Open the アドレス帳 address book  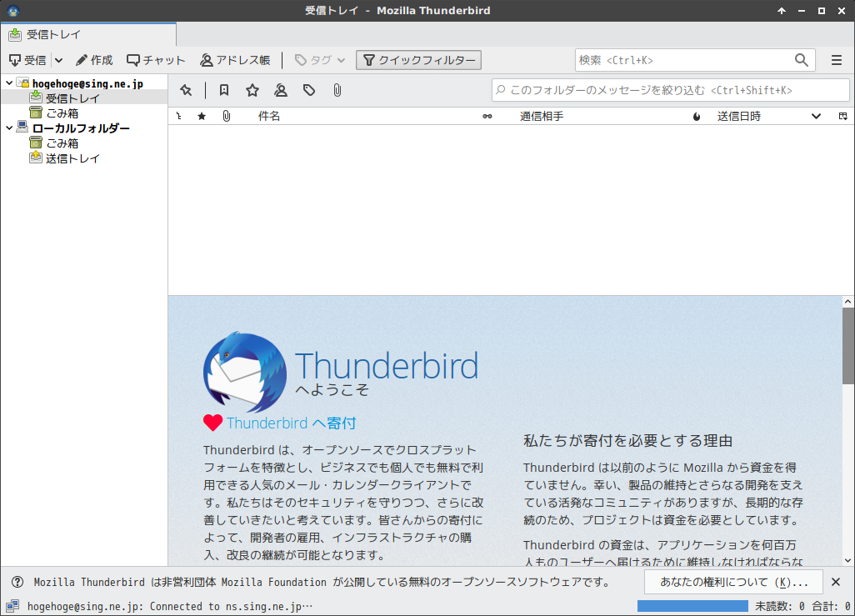[x=236, y=60]
